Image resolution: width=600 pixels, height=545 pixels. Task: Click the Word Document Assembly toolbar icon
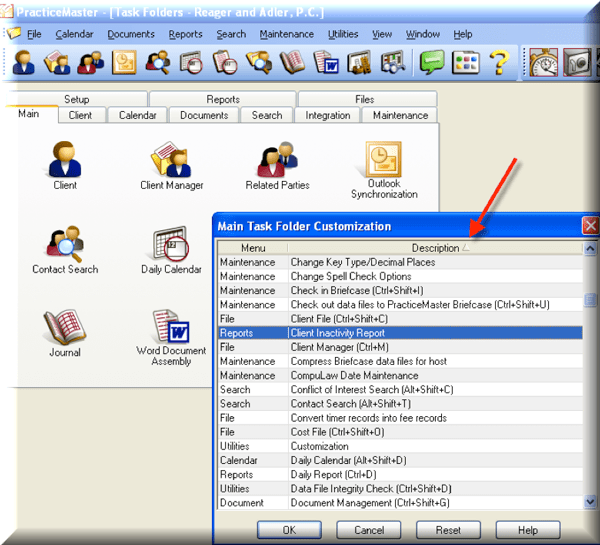326,62
